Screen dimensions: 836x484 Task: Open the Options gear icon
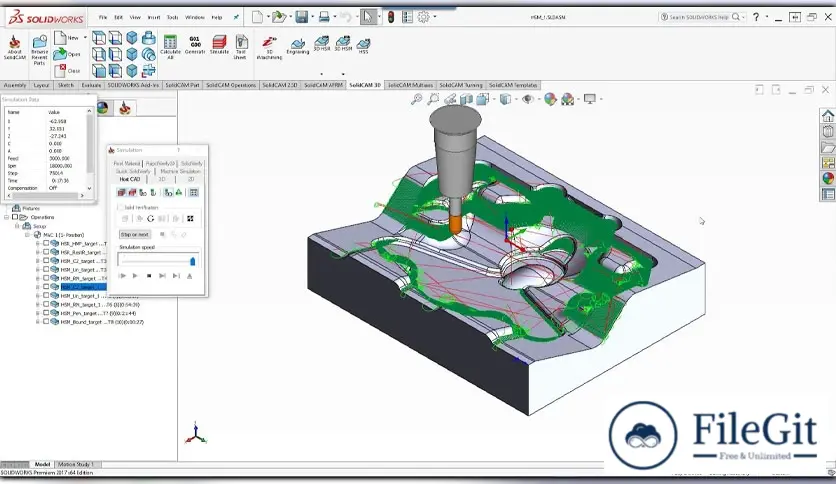click(x=423, y=17)
